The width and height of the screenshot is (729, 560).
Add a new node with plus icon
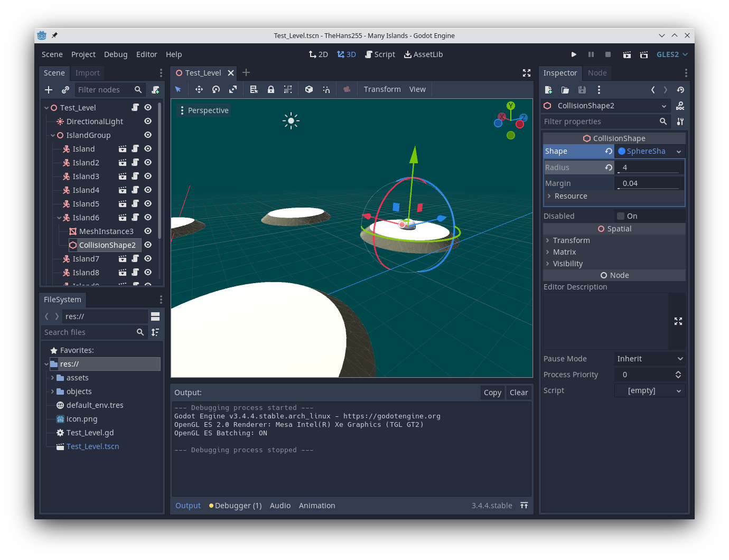tap(49, 90)
